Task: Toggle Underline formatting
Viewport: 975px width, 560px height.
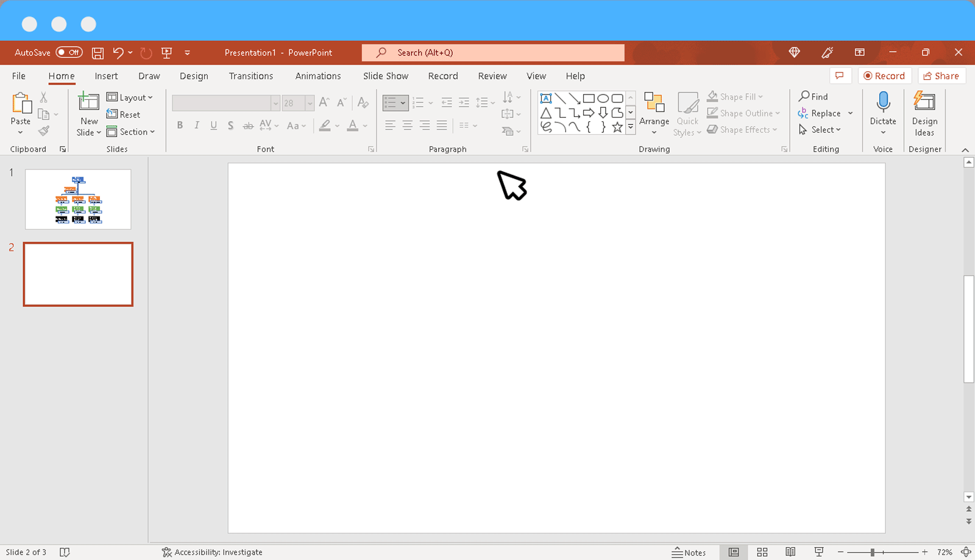Action: 213,126
